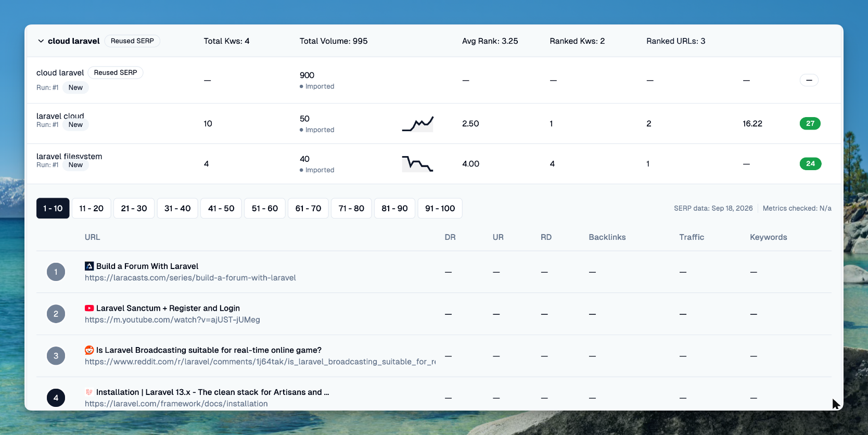Open the laravel cloud volume trend sparkline
This screenshot has height=435, width=868.
418,123
